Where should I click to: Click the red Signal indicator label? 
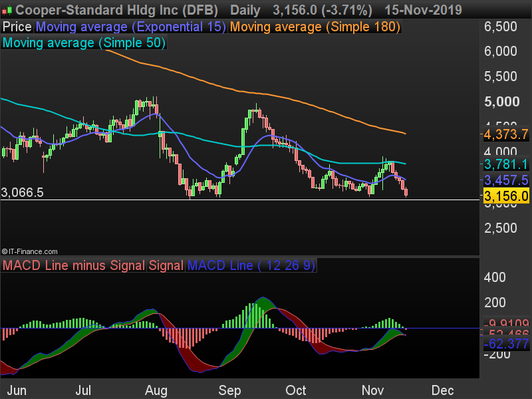click(166, 265)
